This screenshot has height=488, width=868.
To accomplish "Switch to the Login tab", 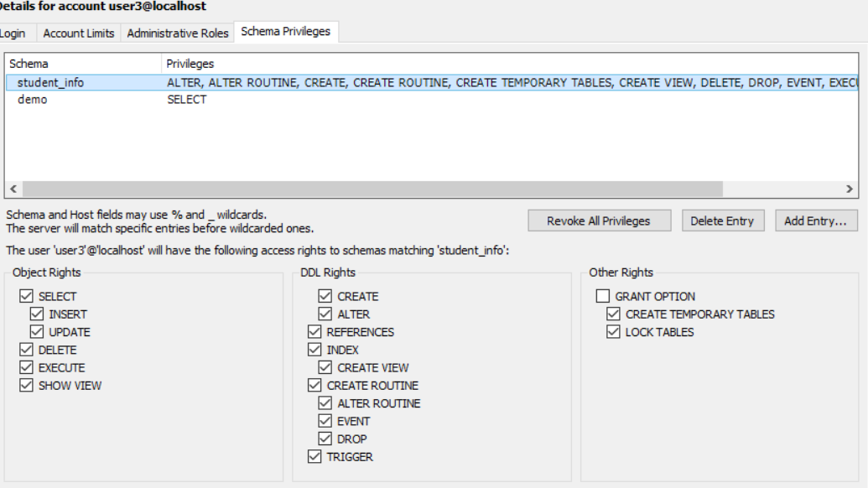I will [13, 34].
